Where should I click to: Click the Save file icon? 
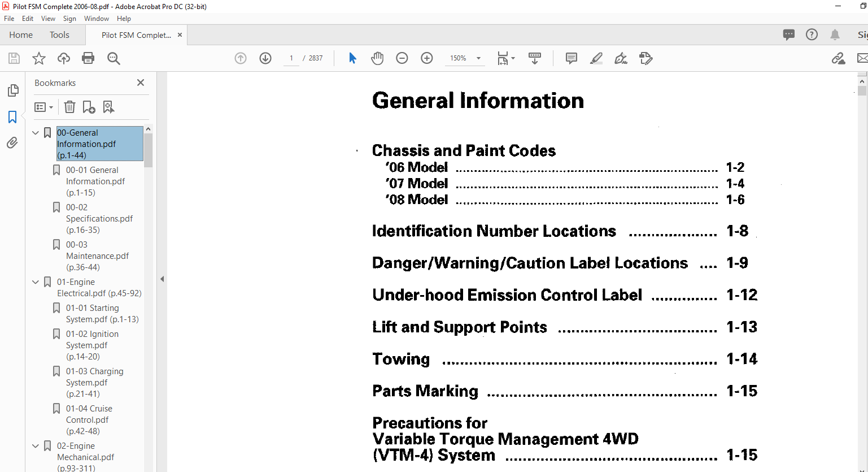coord(14,58)
